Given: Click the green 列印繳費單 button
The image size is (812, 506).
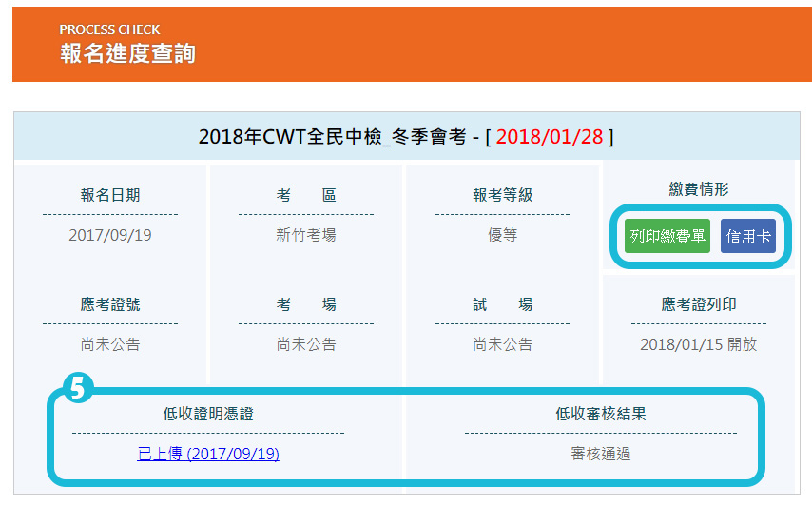Looking at the screenshot, I should point(667,237).
